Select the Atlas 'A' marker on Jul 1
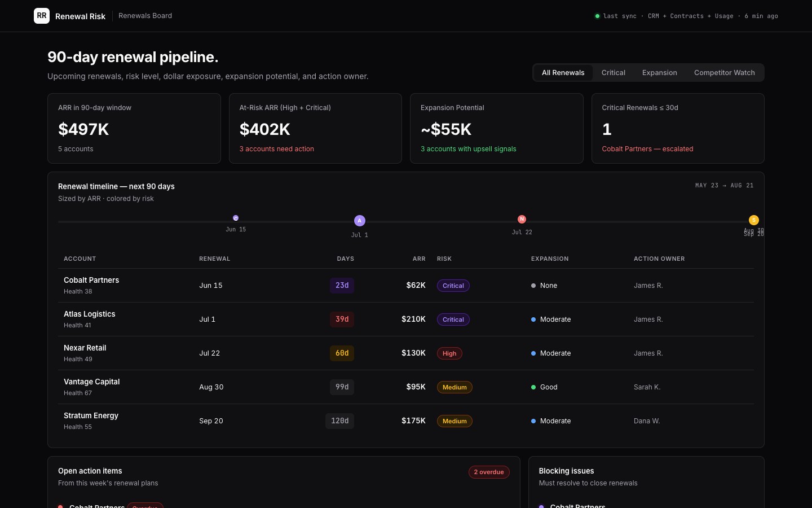Viewport: 812px width, 508px height. tap(360, 221)
